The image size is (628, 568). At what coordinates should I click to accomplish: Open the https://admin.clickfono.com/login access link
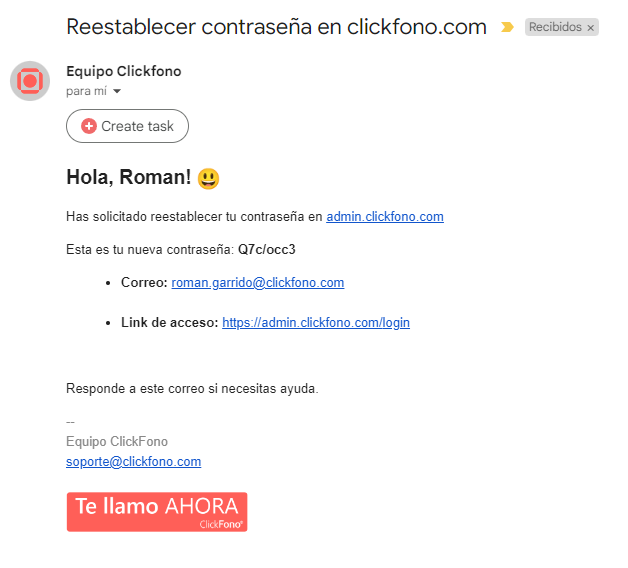tap(316, 323)
